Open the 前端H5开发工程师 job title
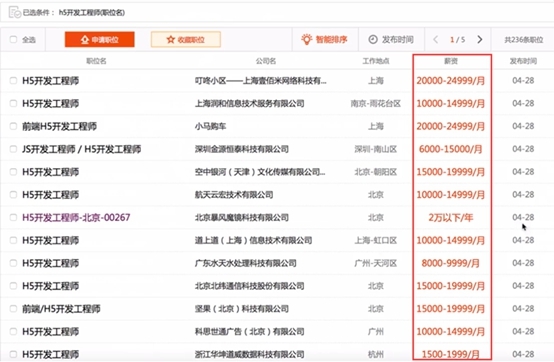The image size is (554, 362). [x=59, y=126]
